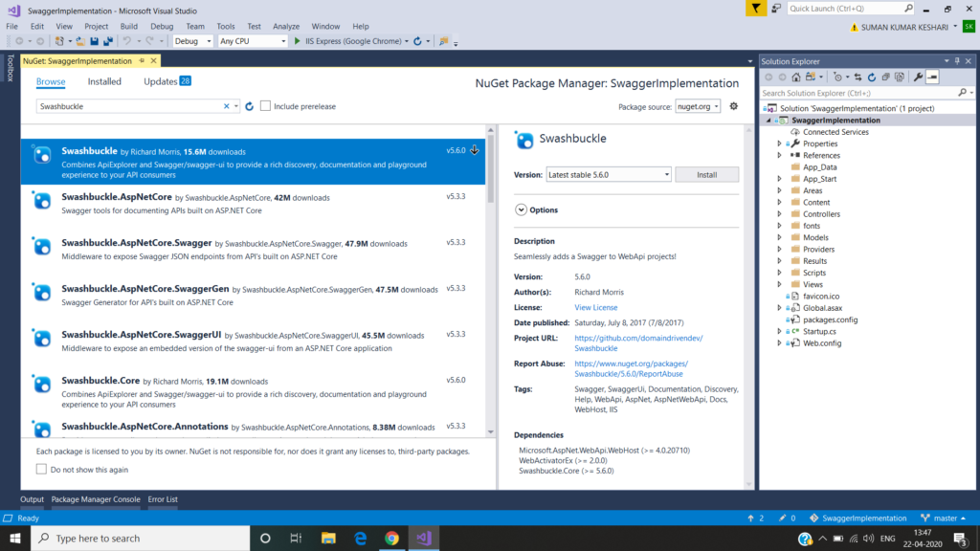This screenshot has height=551, width=980.
Task: Switch to the Installed tab
Action: 104,81
